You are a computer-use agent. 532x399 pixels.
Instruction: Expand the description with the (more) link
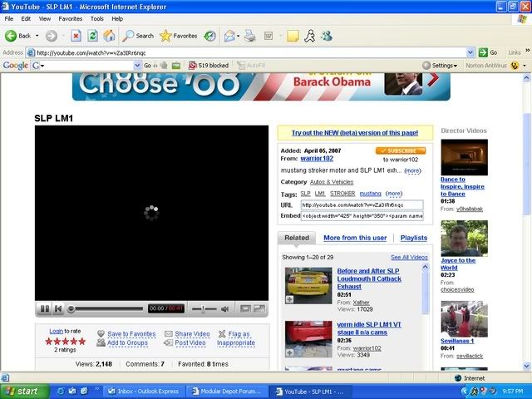pyautogui.click(x=412, y=170)
